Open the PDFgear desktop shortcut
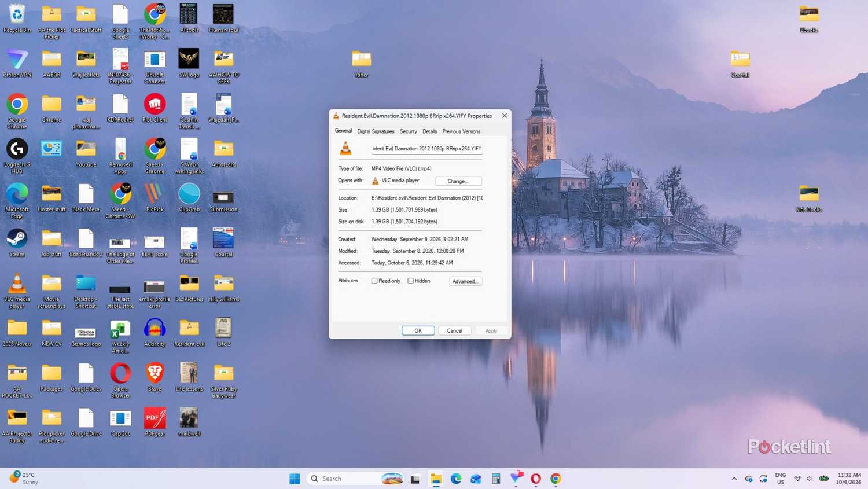868x489 pixels. point(155,422)
